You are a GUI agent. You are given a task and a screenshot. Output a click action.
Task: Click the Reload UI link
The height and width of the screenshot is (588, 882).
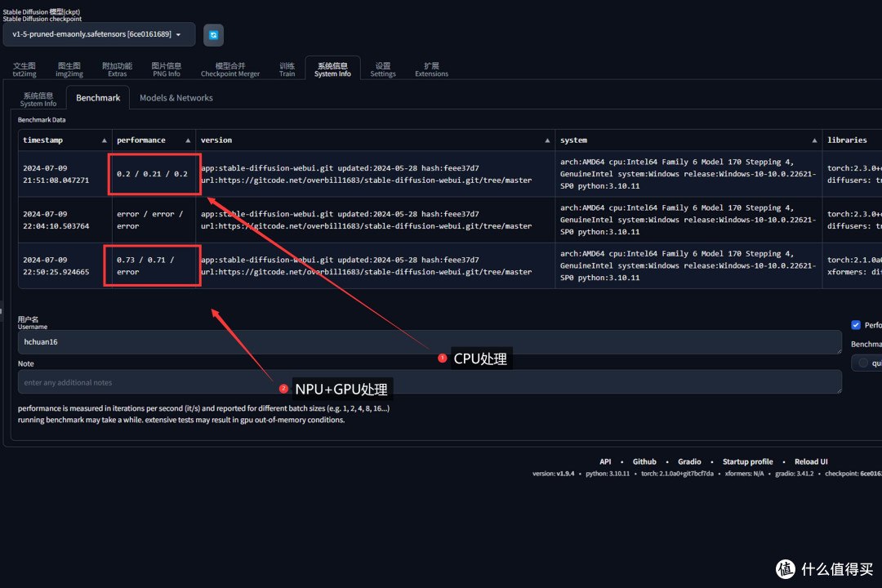pos(811,462)
